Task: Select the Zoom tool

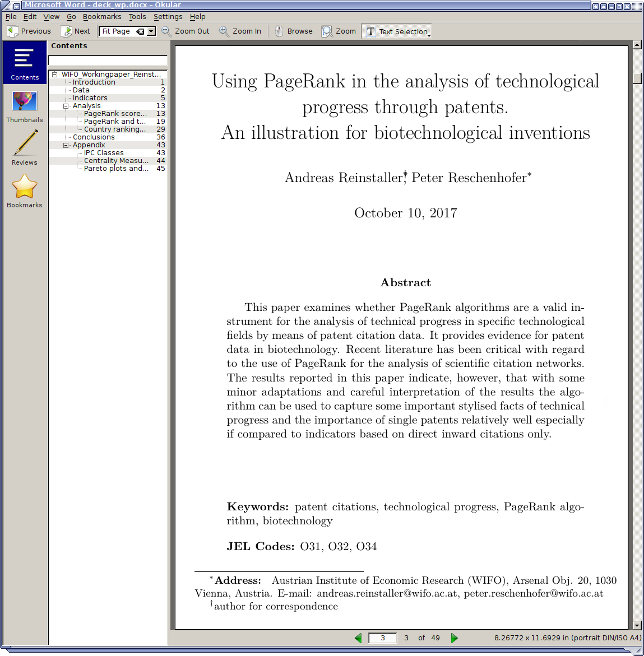Action: [x=339, y=31]
